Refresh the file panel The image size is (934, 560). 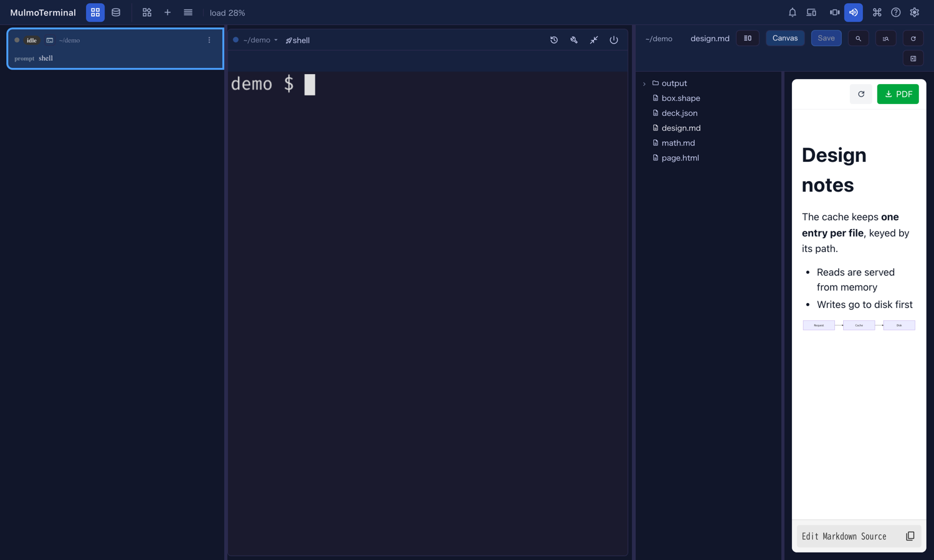click(x=913, y=39)
